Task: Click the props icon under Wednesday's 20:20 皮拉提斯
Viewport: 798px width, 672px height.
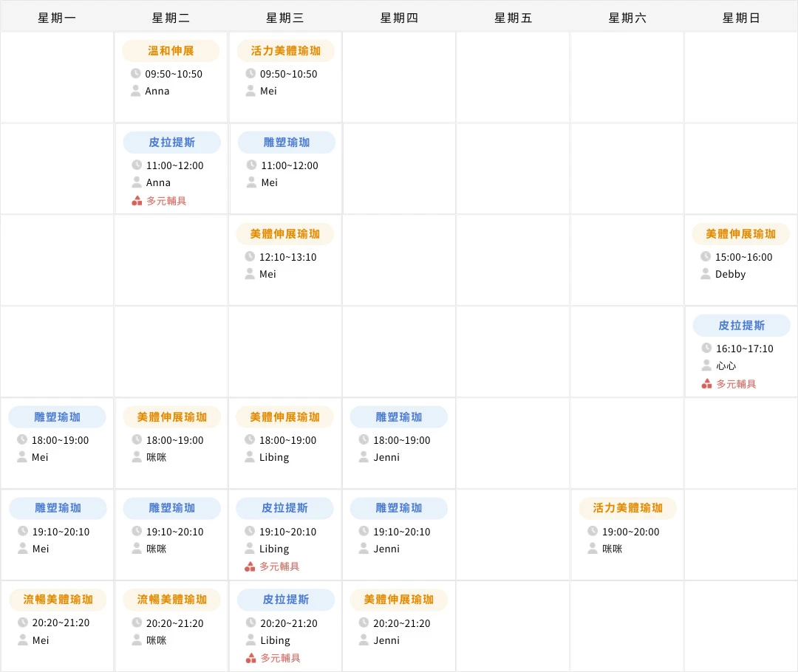Action: [x=251, y=658]
